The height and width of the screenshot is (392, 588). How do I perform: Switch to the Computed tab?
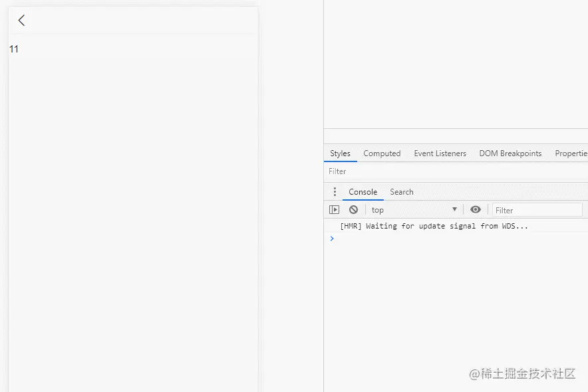(x=382, y=153)
